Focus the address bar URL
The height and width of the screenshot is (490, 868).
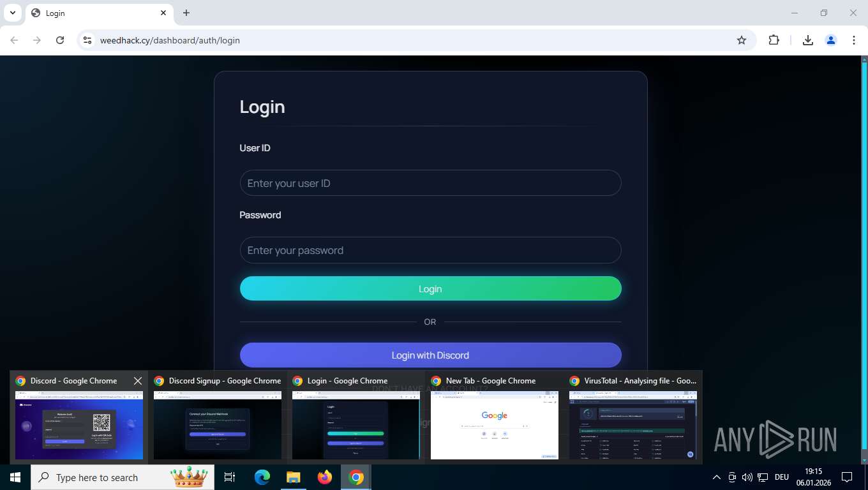170,40
